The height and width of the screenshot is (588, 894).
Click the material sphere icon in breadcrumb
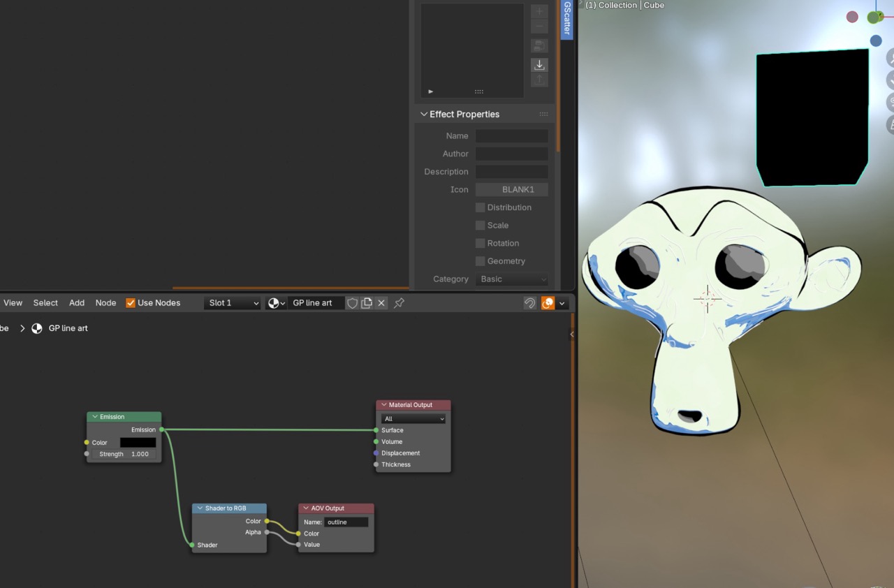(x=37, y=328)
